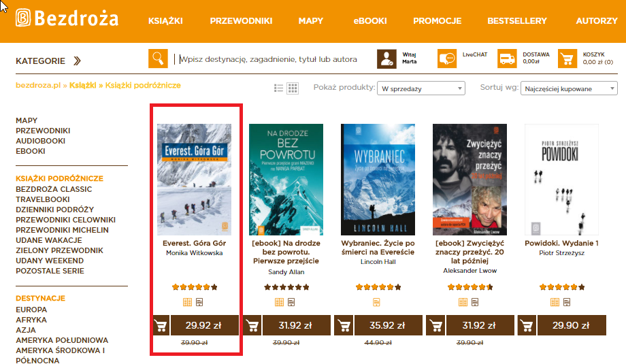Select AFRYKA destination
Viewport: 626px width, 364px height.
(x=31, y=320)
